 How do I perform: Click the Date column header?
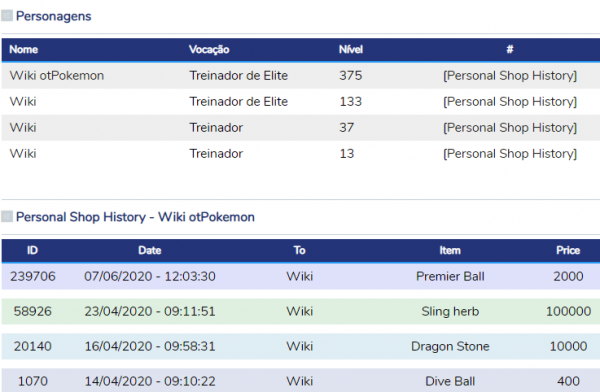(150, 250)
